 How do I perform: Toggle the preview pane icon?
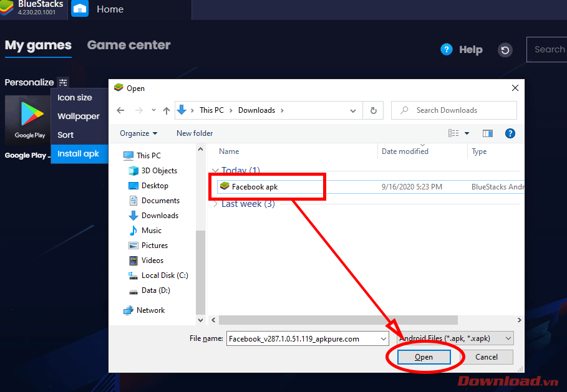(488, 133)
